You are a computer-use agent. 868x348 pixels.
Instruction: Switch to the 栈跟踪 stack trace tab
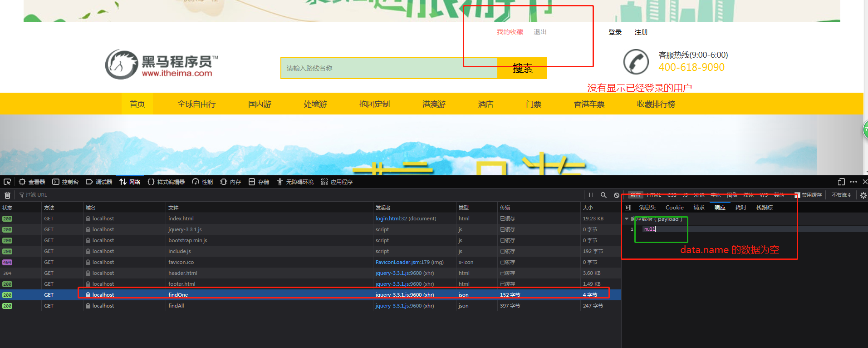pyautogui.click(x=764, y=208)
